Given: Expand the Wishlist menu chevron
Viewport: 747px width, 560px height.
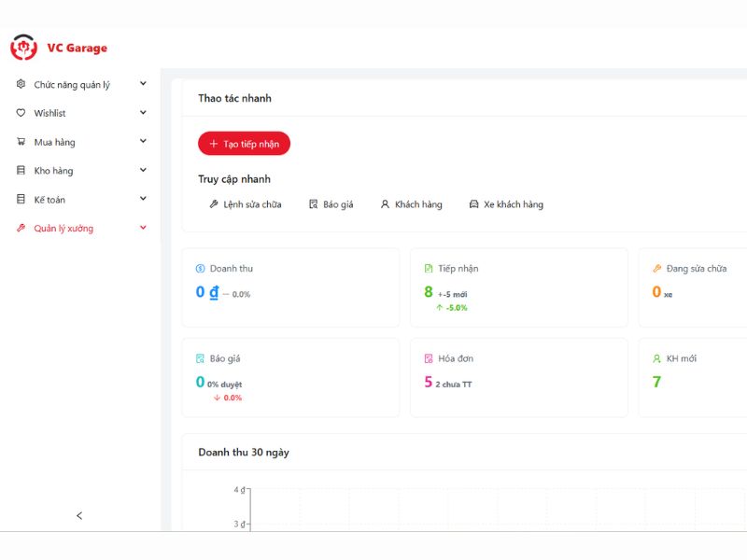Looking at the screenshot, I should click(143, 113).
